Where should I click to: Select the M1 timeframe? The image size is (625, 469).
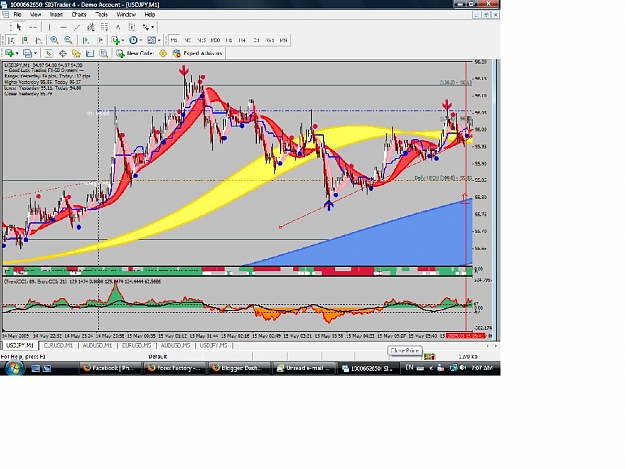click(174, 40)
